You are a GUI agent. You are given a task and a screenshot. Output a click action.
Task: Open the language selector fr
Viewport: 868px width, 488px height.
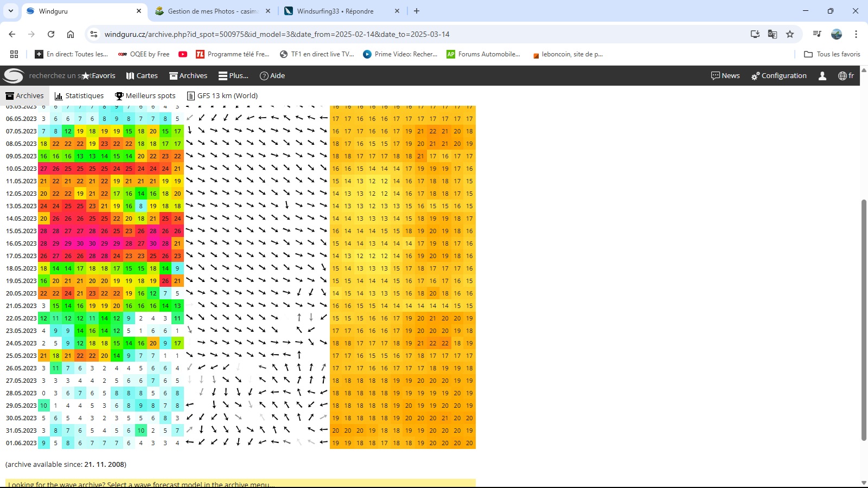[x=846, y=76]
